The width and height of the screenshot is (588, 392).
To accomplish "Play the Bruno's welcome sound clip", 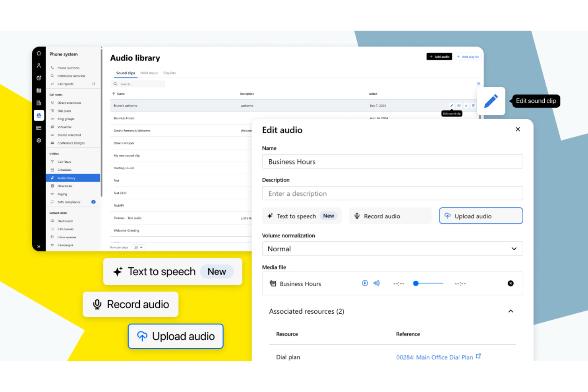I will coord(459,106).
